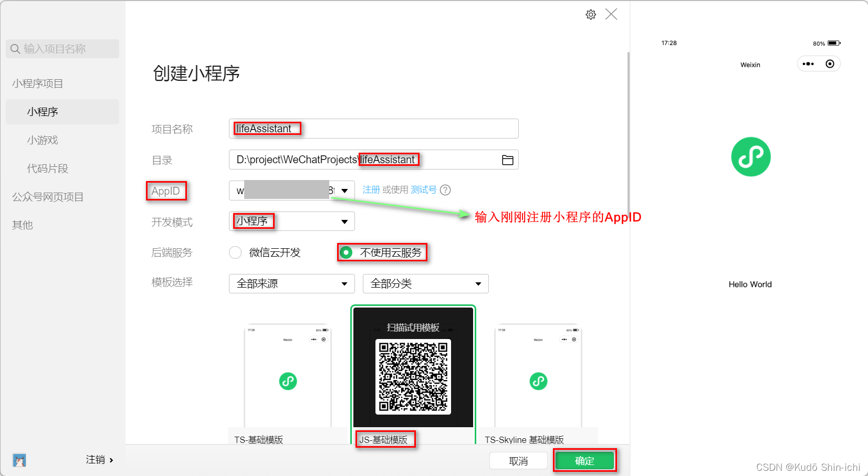This screenshot has height=476, width=868.
Task: Click preview capsule circle close icon
Action: pyautogui.click(x=830, y=64)
